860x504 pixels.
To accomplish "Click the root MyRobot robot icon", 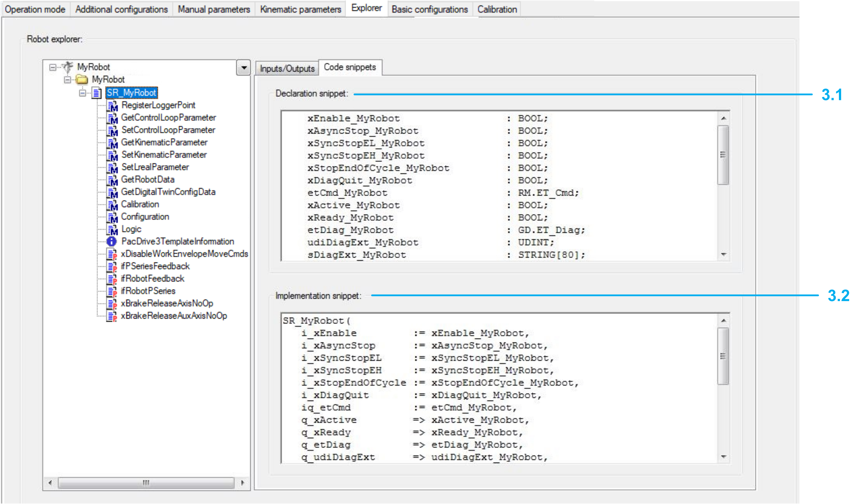I will coord(67,67).
